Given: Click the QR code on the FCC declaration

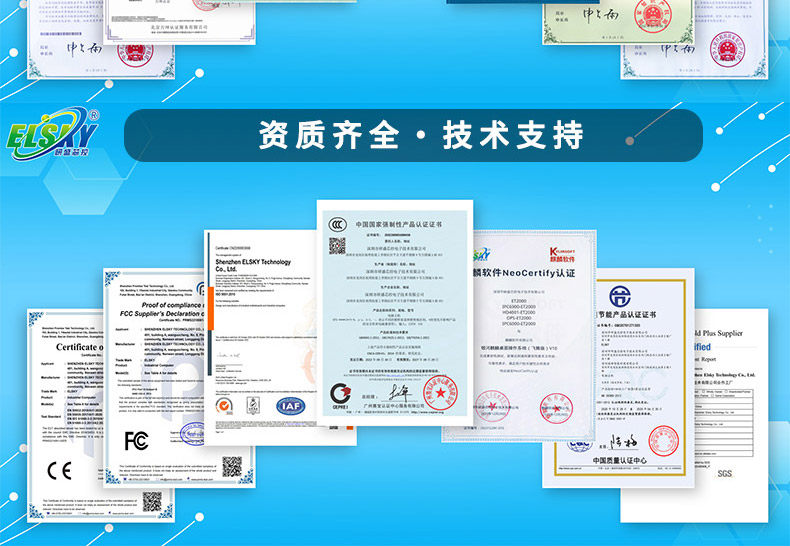Looking at the screenshot, I should 232,466.
